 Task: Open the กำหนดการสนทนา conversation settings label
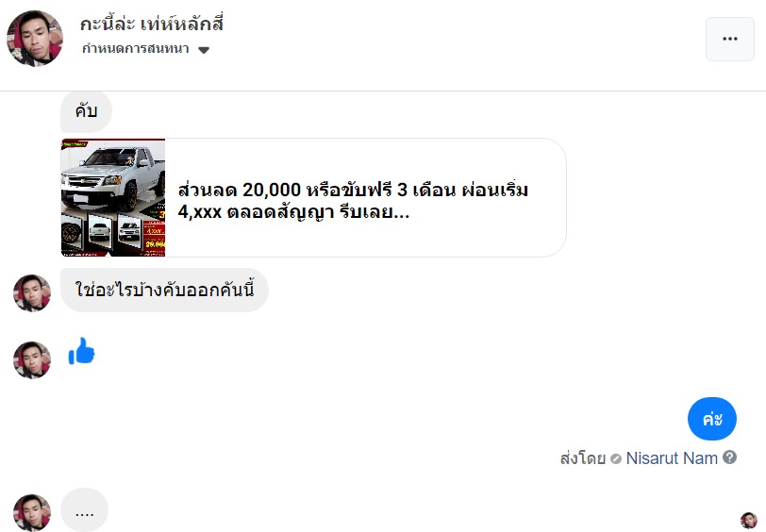136,48
